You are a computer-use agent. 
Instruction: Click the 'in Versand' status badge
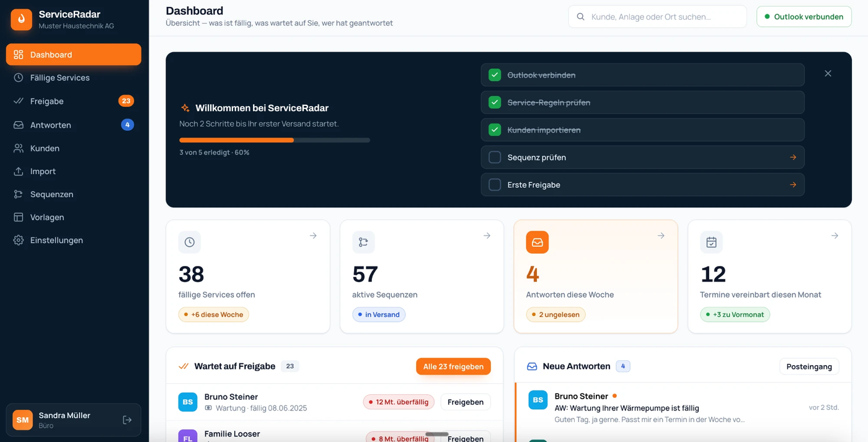(x=379, y=314)
